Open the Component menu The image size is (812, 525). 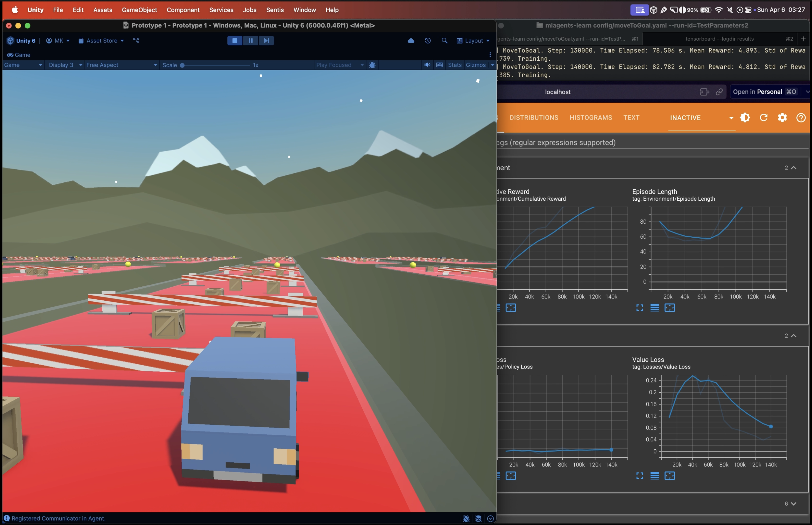point(183,10)
